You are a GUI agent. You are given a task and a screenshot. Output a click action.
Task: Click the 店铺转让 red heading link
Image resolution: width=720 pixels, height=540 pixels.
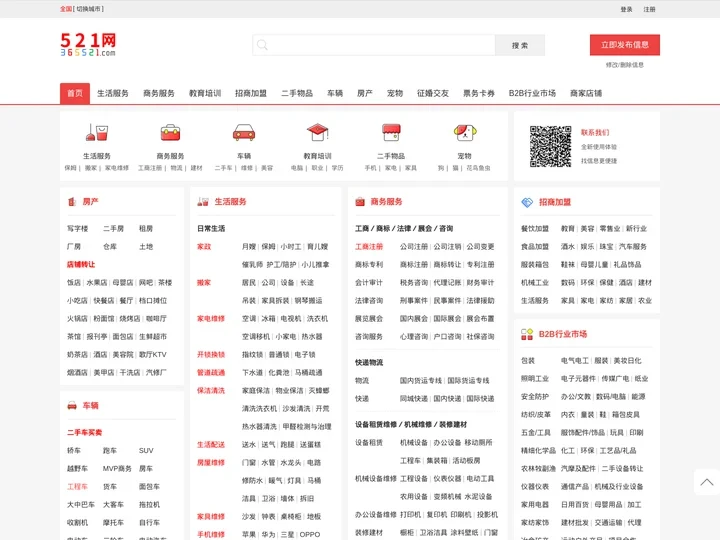pyautogui.click(x=81, y=264)
